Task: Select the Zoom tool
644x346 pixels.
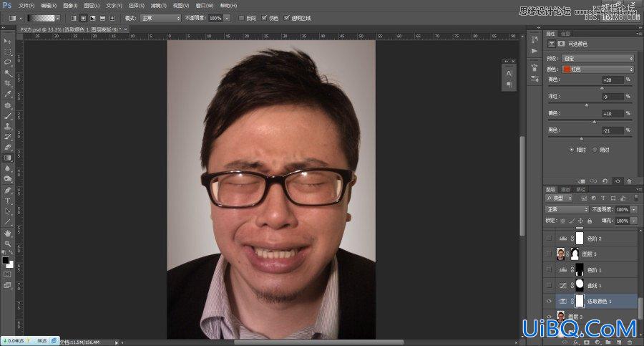Action: pyautogui.click(x=7, y=244)
